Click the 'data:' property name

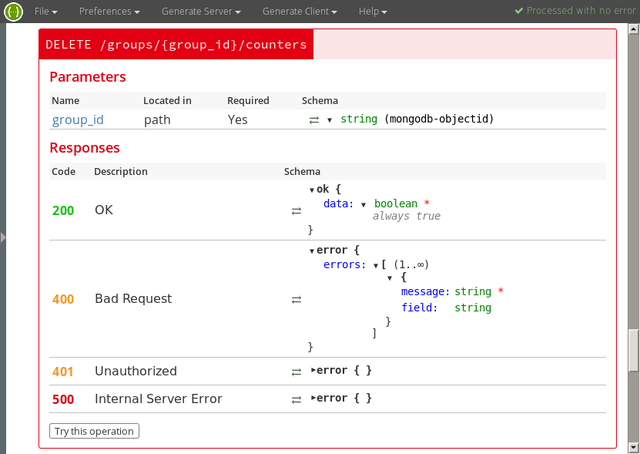(x=338, y=203)
